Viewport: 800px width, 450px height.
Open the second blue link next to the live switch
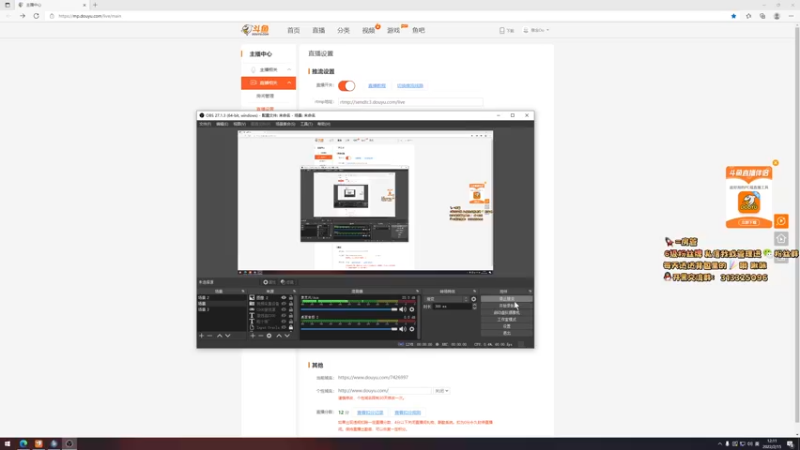click(x=410, y=86)
